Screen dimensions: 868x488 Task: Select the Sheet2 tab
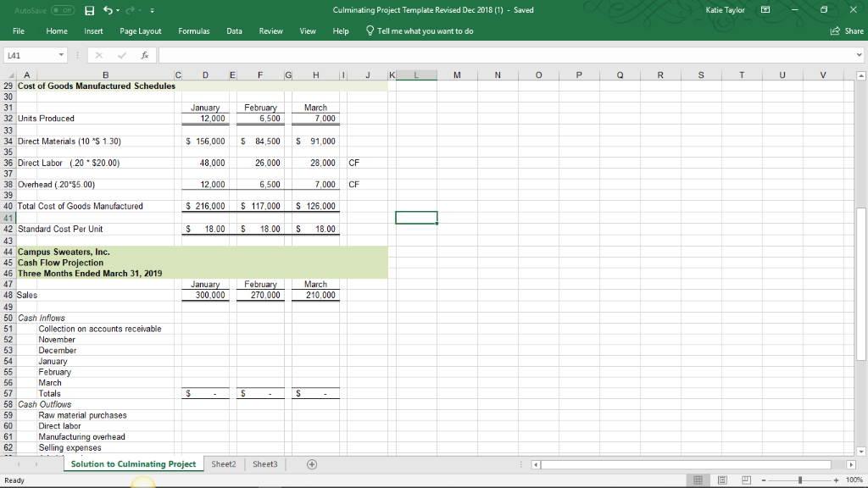(224, 464)
